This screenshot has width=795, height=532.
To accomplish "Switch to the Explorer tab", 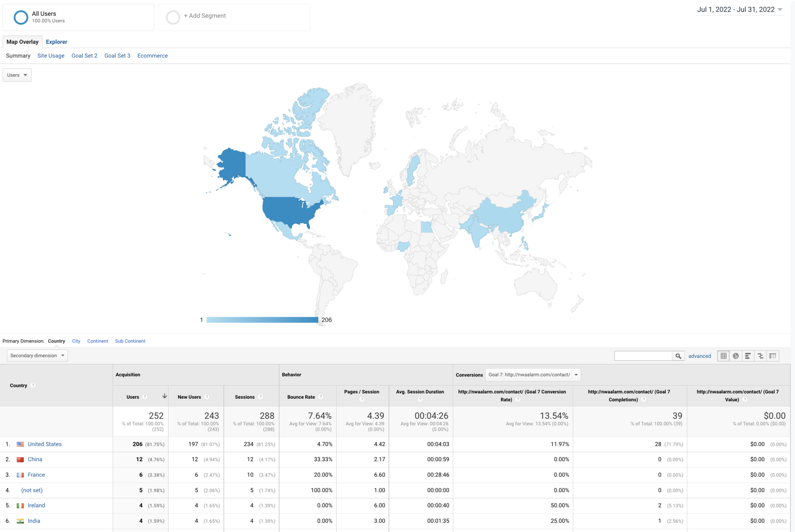I will click(x=56, y=42).
